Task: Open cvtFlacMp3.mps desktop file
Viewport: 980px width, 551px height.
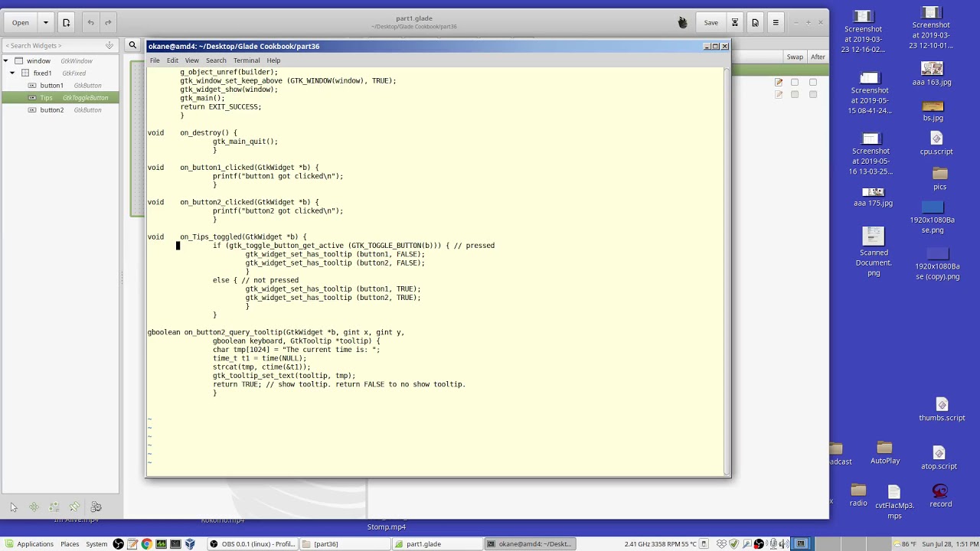Action: pos(894,501)
